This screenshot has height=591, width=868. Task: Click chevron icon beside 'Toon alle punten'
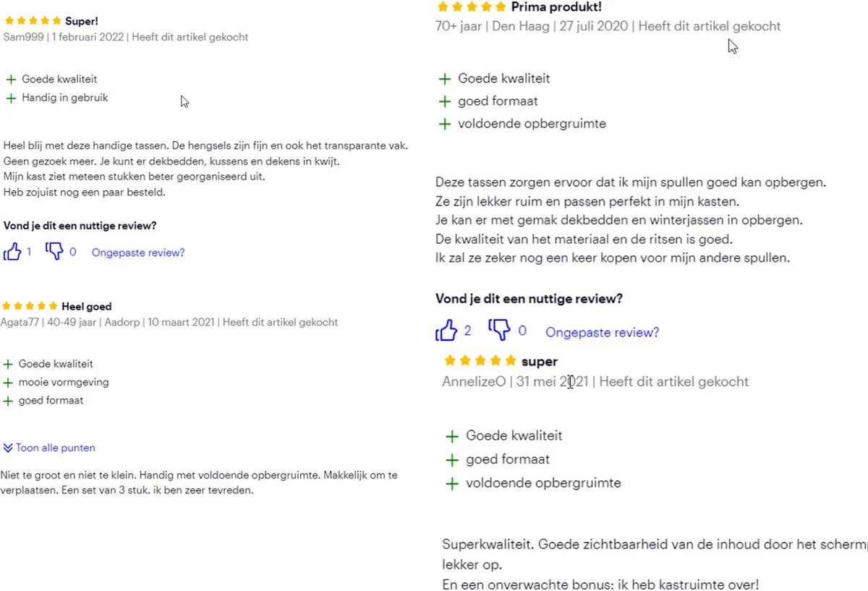[8, 448]
